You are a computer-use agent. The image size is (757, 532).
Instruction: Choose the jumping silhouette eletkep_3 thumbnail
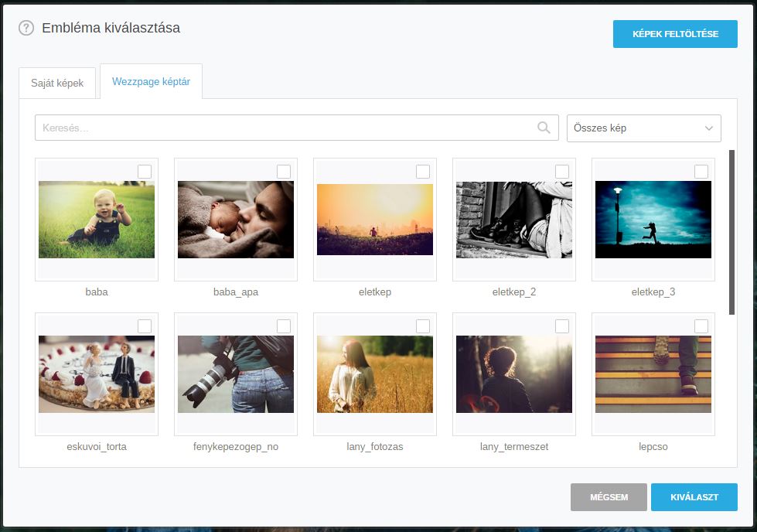(x=653, y=220)
